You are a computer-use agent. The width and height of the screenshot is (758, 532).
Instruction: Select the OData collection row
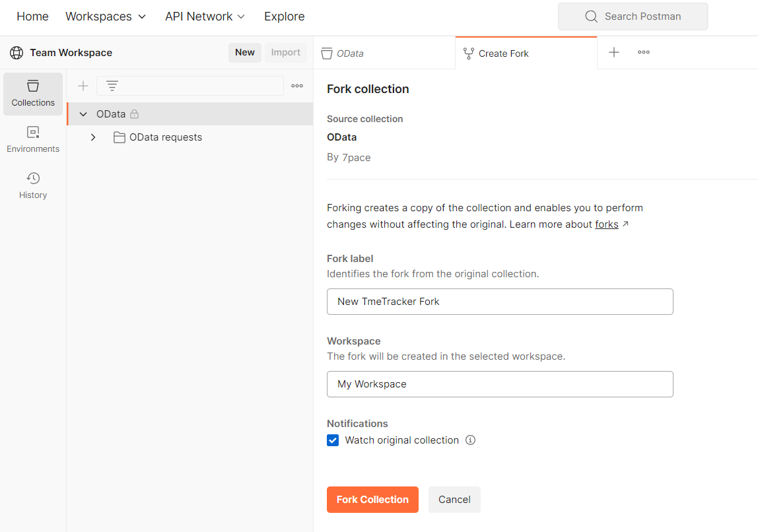(190, 114)
